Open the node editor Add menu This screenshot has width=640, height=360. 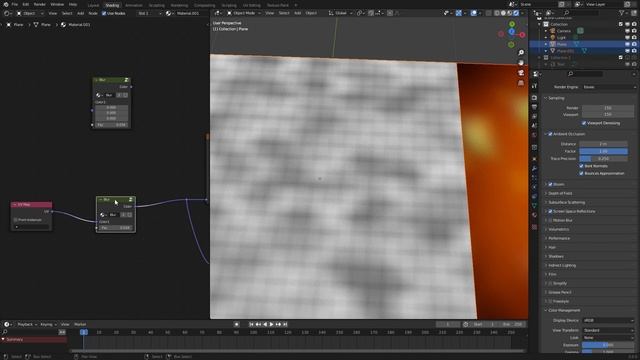(80, 13)
